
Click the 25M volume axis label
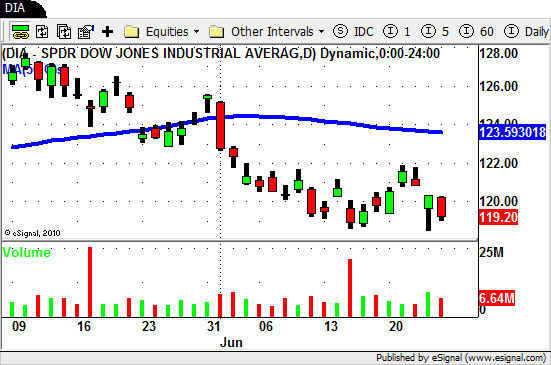491,252
